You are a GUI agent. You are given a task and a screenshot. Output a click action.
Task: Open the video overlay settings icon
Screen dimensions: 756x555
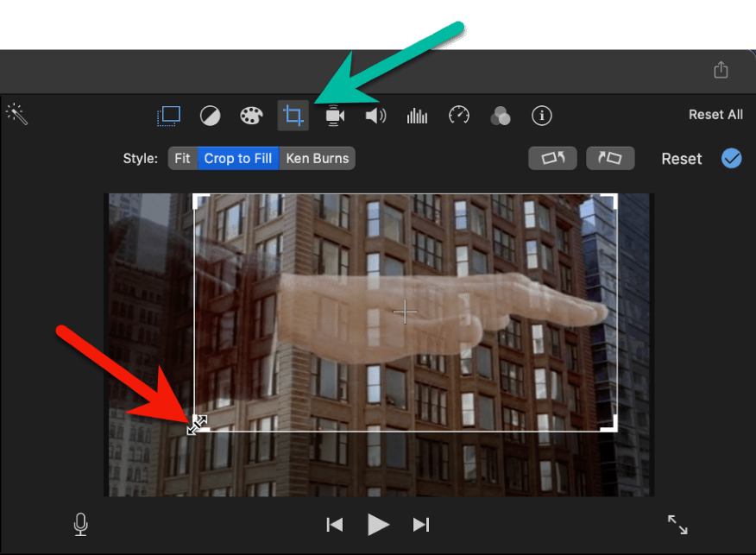[169, 117]
